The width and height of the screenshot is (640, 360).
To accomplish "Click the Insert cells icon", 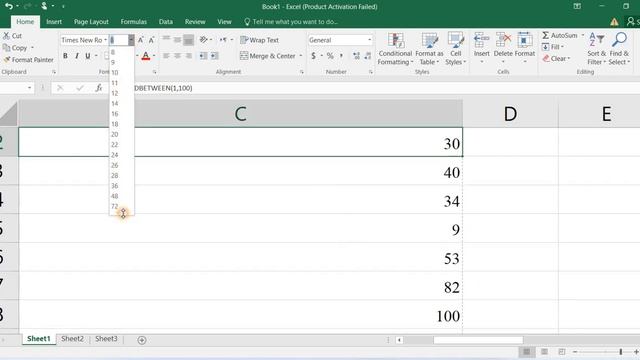I will [481, 40].
